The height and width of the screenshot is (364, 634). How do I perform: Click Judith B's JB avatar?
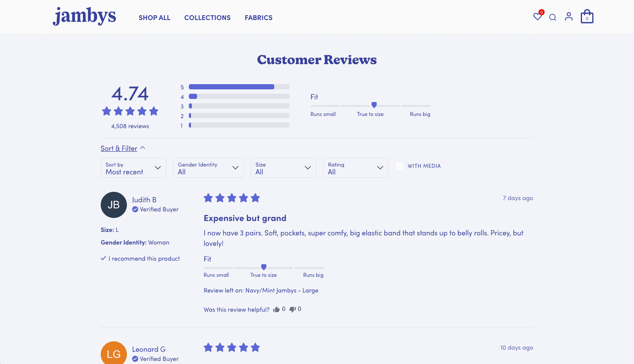click(113, 205)
